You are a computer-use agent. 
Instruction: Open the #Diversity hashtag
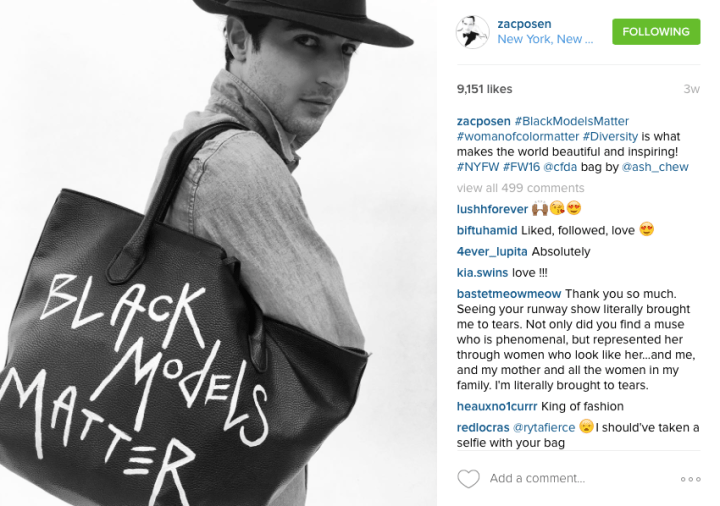click(610, 136)
